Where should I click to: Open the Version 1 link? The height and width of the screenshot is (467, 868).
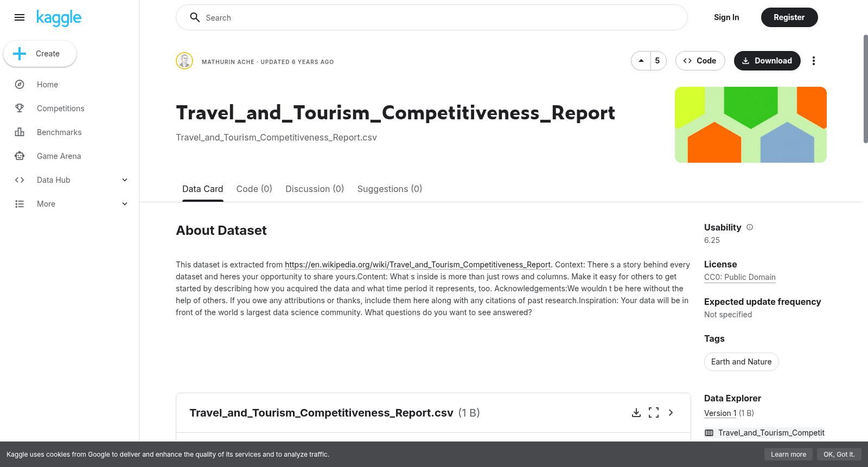(720, 413)
